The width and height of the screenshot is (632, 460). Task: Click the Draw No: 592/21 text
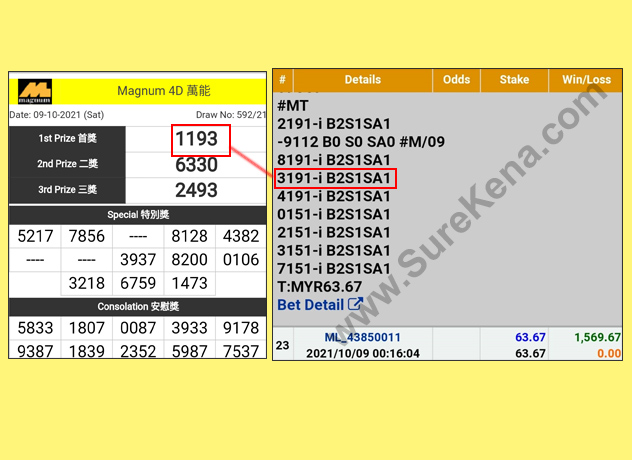231,115
